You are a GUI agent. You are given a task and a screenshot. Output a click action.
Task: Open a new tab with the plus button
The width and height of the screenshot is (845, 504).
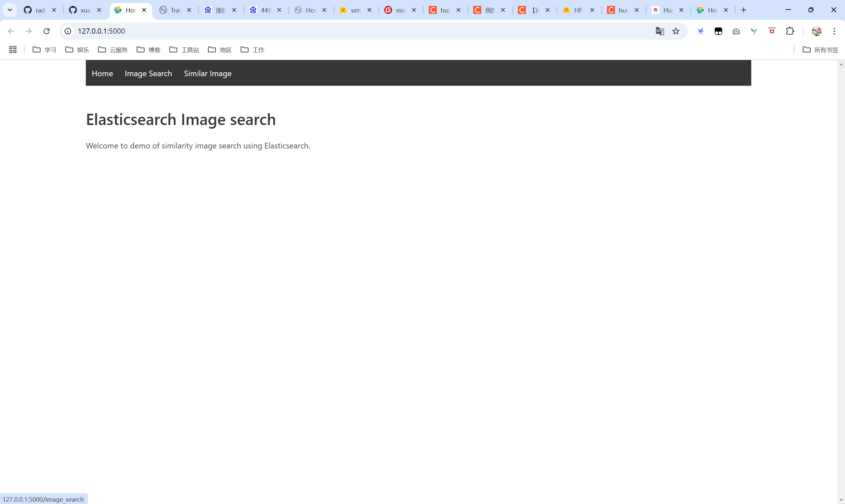744,10
